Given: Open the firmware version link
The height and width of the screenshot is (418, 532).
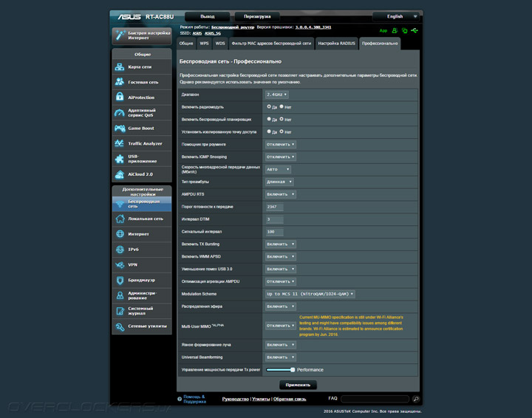Looking at the screenshot, I should click(x=313, y=27).
